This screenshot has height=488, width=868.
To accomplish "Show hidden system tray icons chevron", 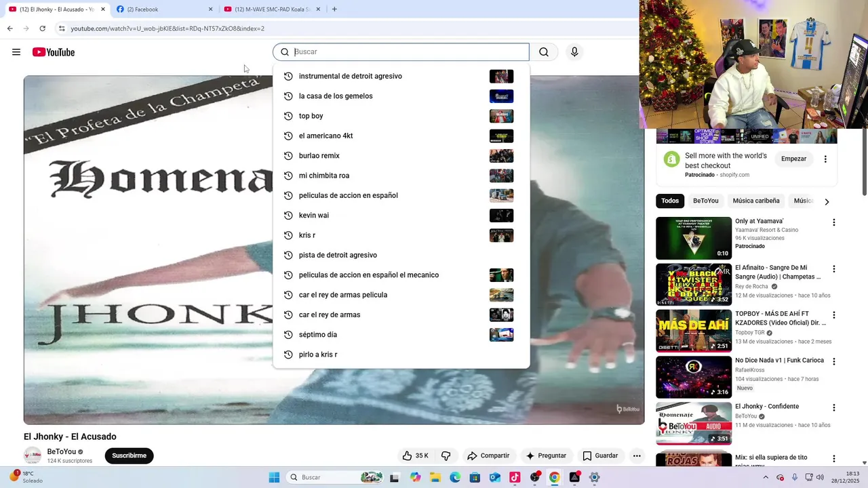I will click(x=766, y=477).
